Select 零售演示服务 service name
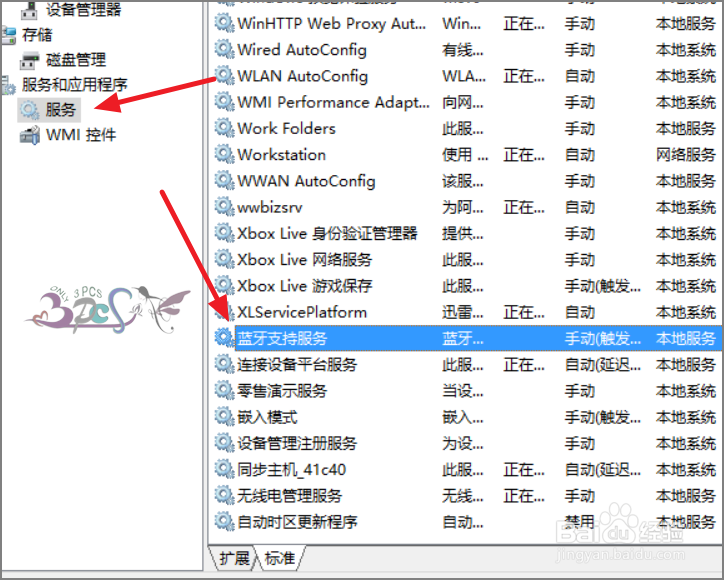The width and height of the screenshot is (724, 580). point(282,391)
